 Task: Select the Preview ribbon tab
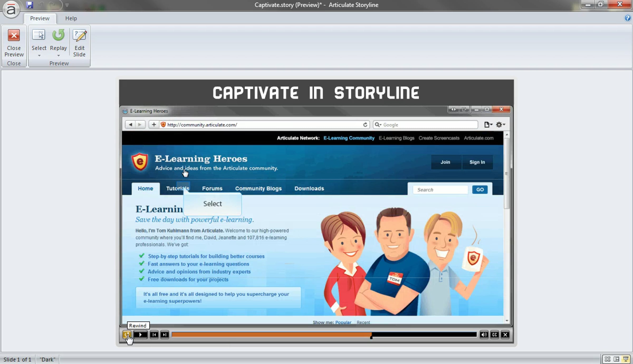[x=40, y=18]
